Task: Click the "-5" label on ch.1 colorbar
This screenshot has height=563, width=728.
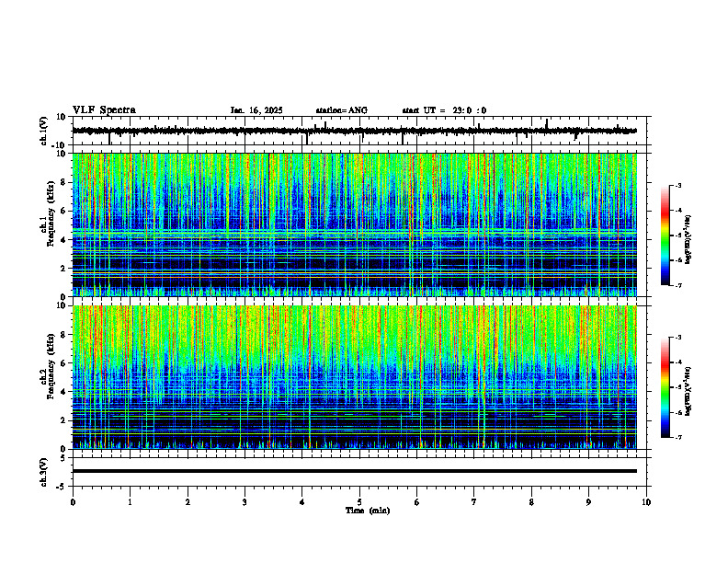Action: pyautogui.click(x=678, y=236)
